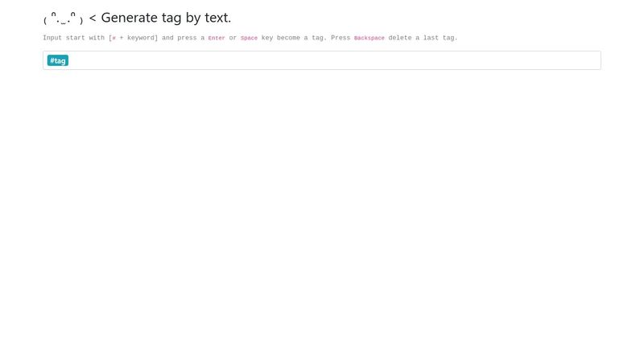Click the word "or" between Enter and Space
644x362 pixels.
(x=233, y=38)
